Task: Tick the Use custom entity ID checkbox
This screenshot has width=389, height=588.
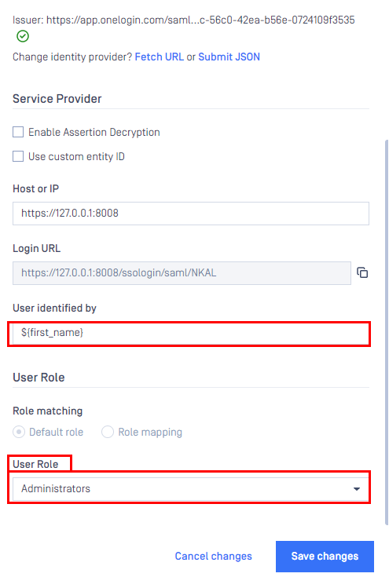Action: (18, 156)
